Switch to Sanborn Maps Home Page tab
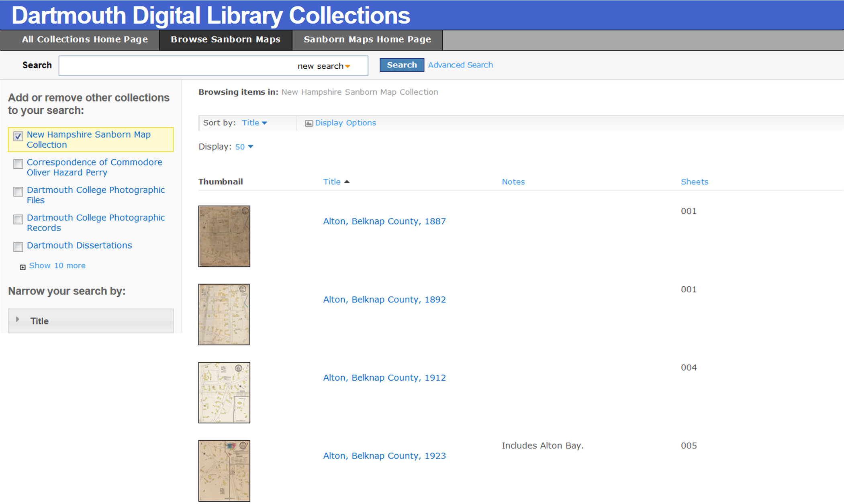844x504 pixels. click(x=367, y=39)
